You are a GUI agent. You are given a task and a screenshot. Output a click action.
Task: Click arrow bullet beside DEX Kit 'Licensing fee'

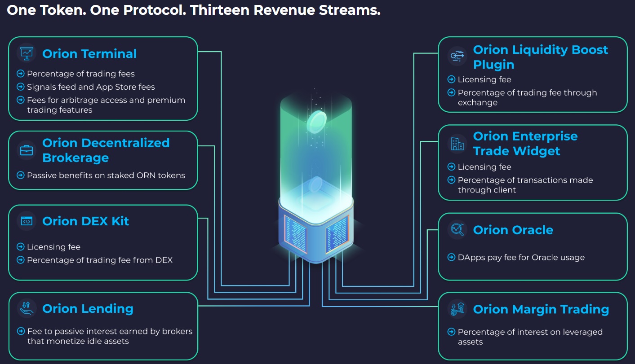(x=20, y=246)
